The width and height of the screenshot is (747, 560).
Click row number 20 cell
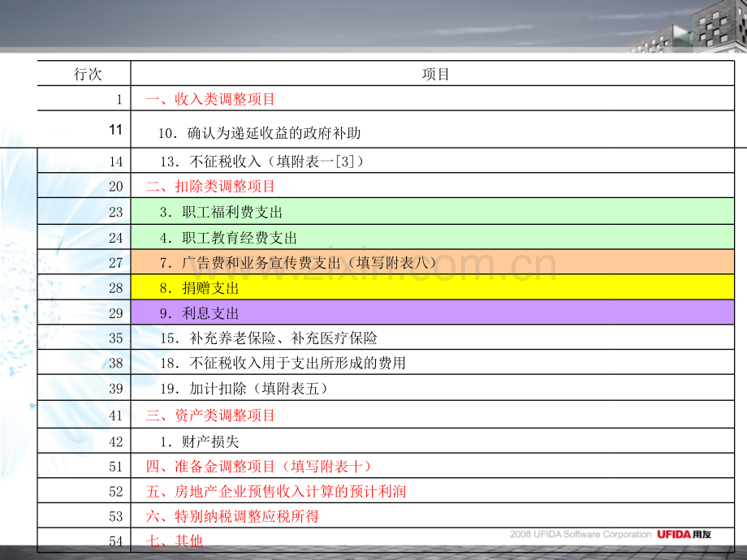[84, 186]
